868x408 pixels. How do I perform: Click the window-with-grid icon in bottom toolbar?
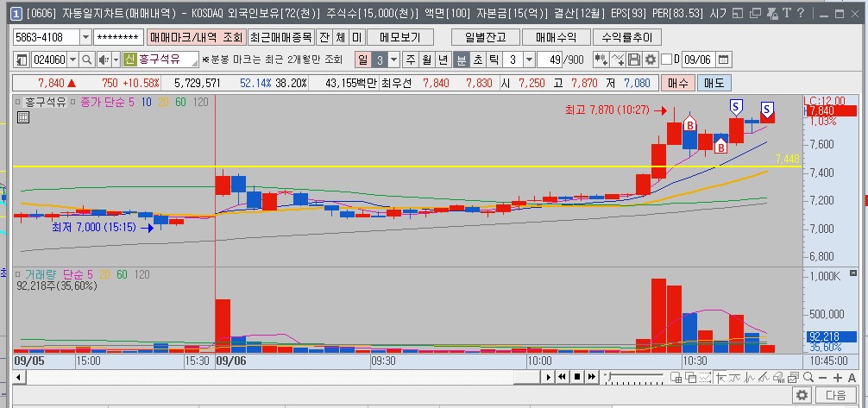(676, 377)
